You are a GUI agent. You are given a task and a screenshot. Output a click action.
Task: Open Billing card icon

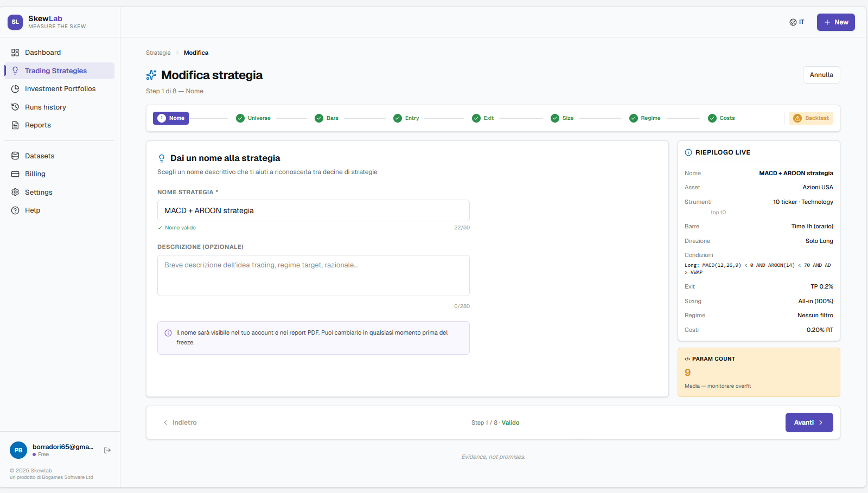pos(15,174)
